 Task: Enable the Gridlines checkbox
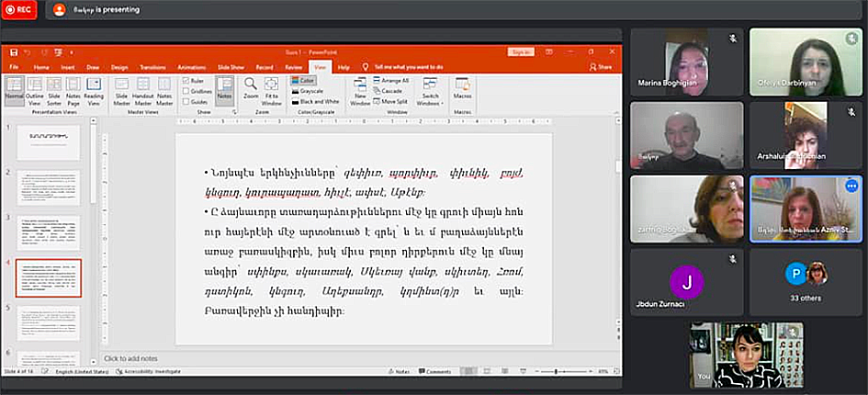point(186,91)
